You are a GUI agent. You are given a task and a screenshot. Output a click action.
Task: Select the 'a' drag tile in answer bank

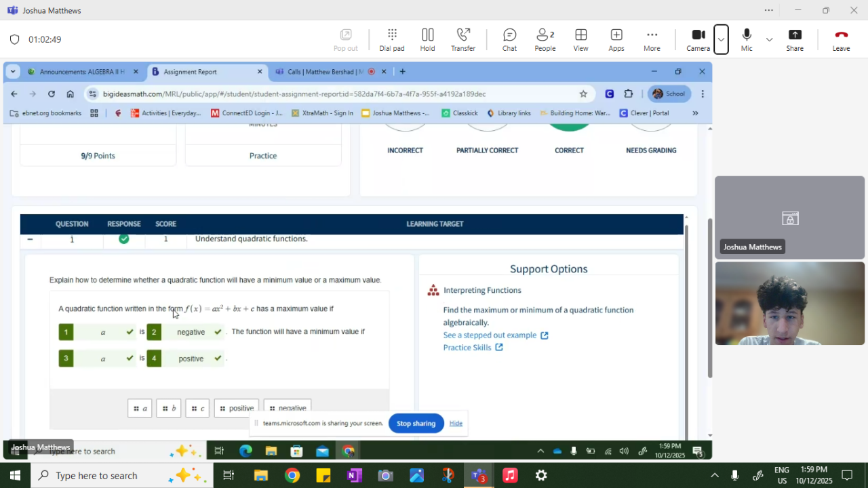coord(140,408)
